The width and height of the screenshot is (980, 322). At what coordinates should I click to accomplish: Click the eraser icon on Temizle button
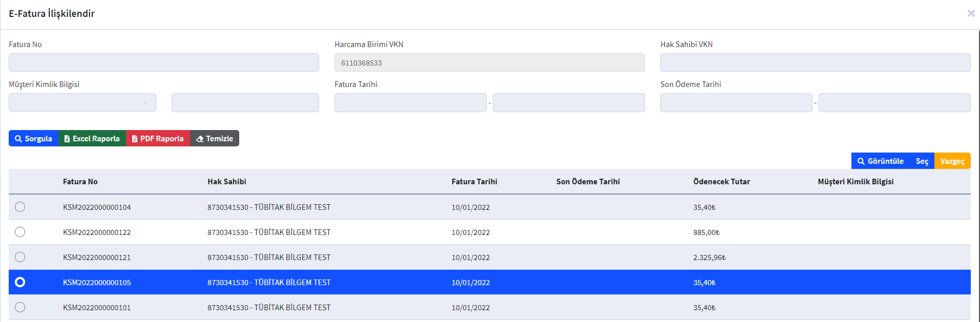pos(200,139)
